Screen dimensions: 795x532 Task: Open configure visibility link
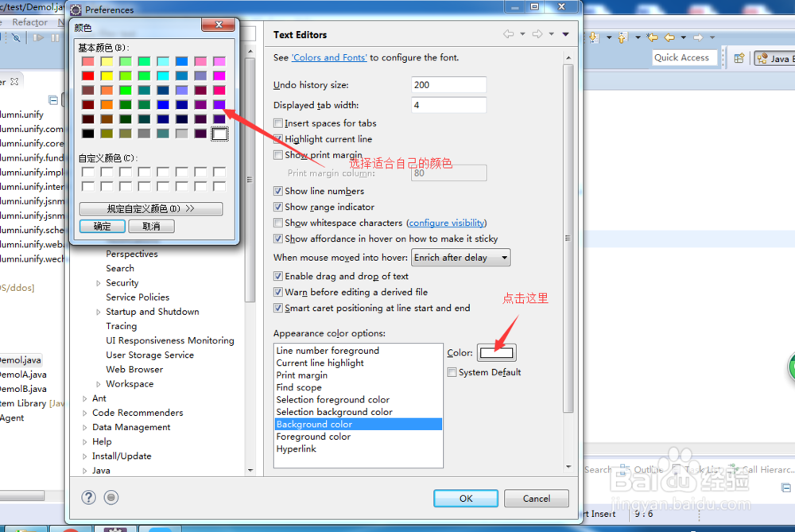[446, 223]
